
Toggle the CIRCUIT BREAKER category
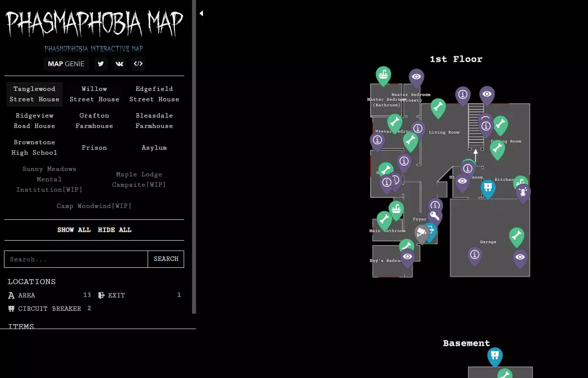[x=49, y=308]
